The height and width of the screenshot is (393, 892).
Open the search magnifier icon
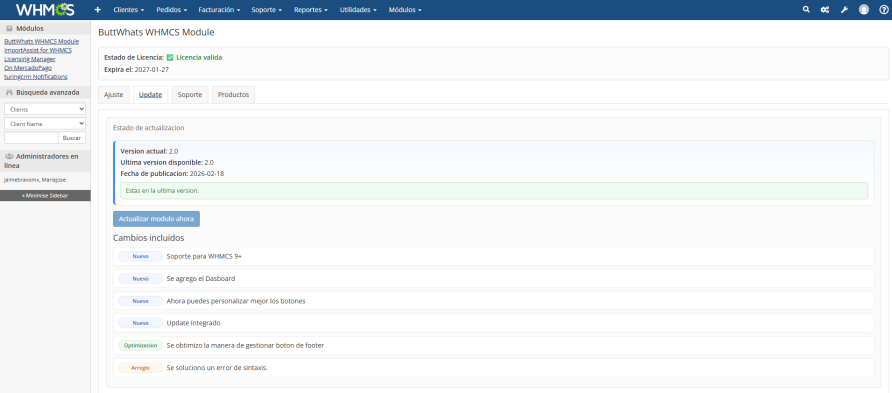click(x=806, y=10)
